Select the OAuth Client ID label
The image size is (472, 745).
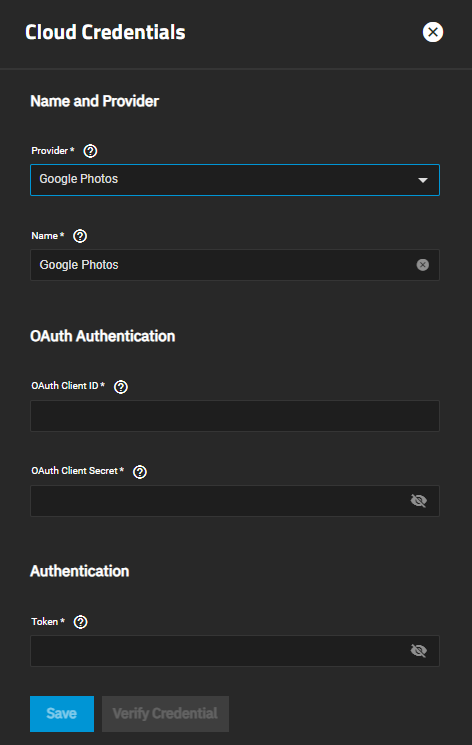pos(68,386)
